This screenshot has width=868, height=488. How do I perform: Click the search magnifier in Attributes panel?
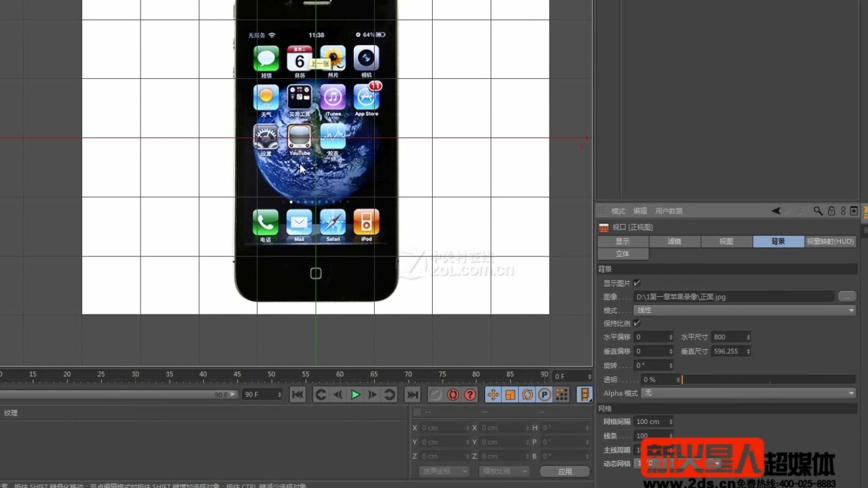[x=818, y=211]
